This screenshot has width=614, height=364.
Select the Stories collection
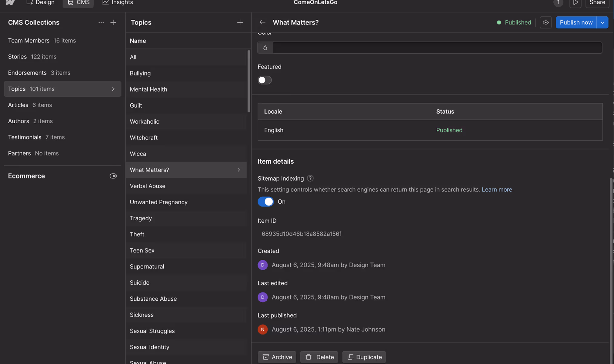tap(17, 57)
